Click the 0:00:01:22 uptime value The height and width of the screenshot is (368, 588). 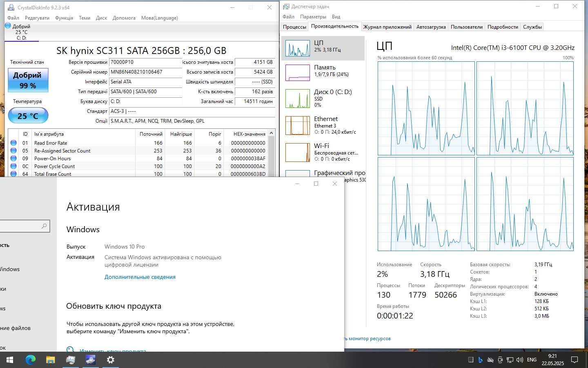395,316
